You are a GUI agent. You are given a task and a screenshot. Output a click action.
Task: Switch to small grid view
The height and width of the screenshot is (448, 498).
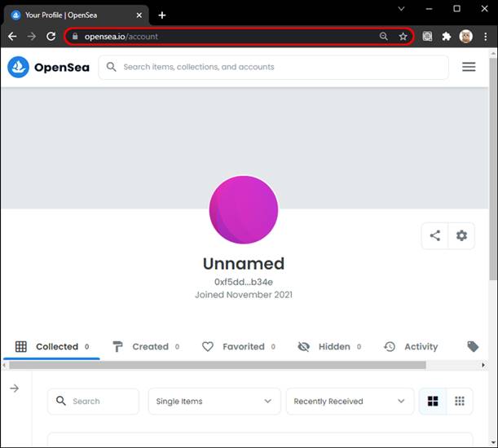[460, 401]
